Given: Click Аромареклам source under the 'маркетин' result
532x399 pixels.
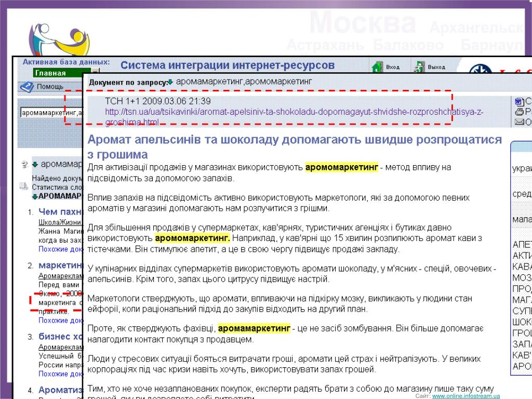Looking at the screenshot, I should [60, 276].
